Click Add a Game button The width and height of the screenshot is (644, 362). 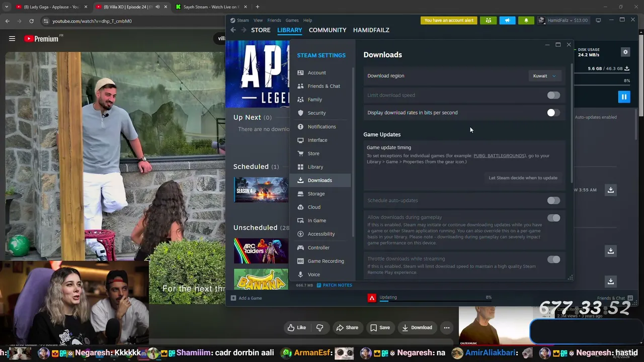(247, 298)
